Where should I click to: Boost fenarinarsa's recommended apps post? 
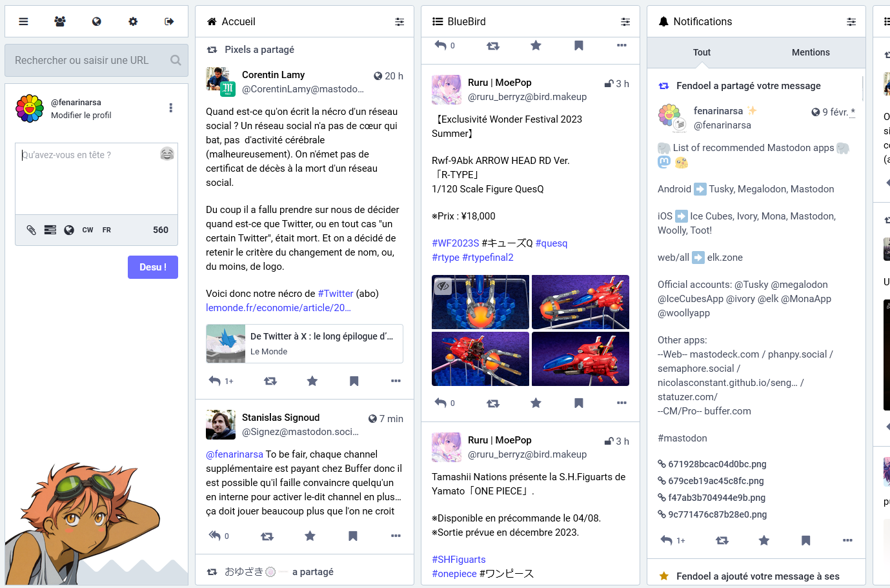722,540
